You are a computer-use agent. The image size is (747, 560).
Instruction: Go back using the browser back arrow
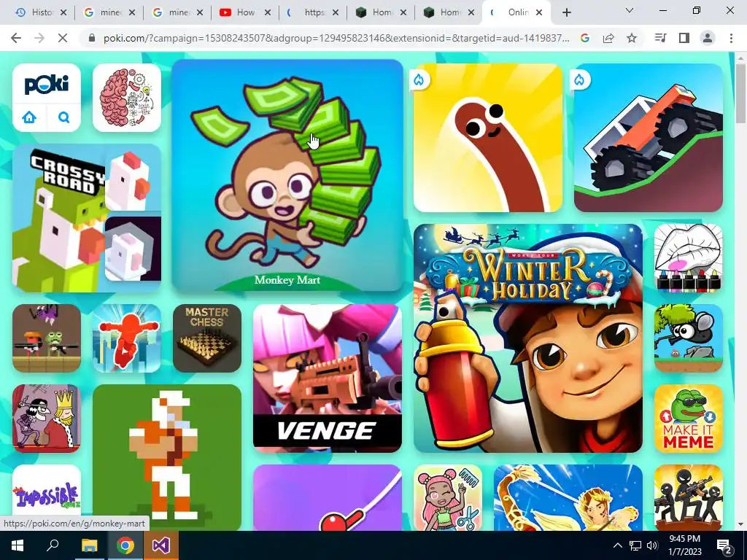16,38
